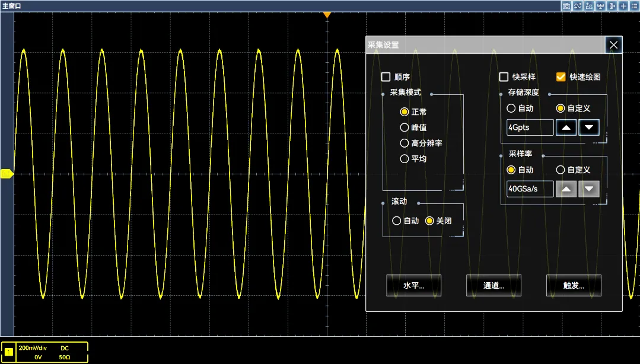640x364 pixels.
Task: Click the horizontal ruler measurement icon
Action: (x=600, y=6)
